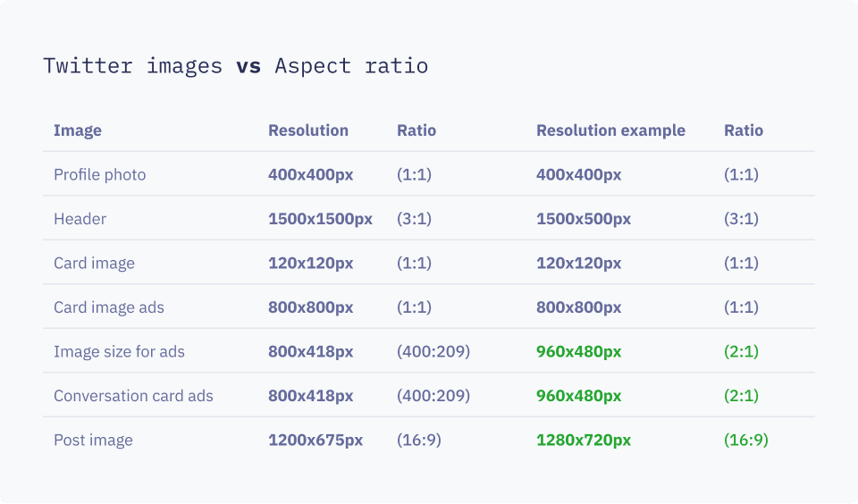This screenshot has height=504, width=858.
Task: Select the green "(16:9)" ratio value
Action: 746,440
